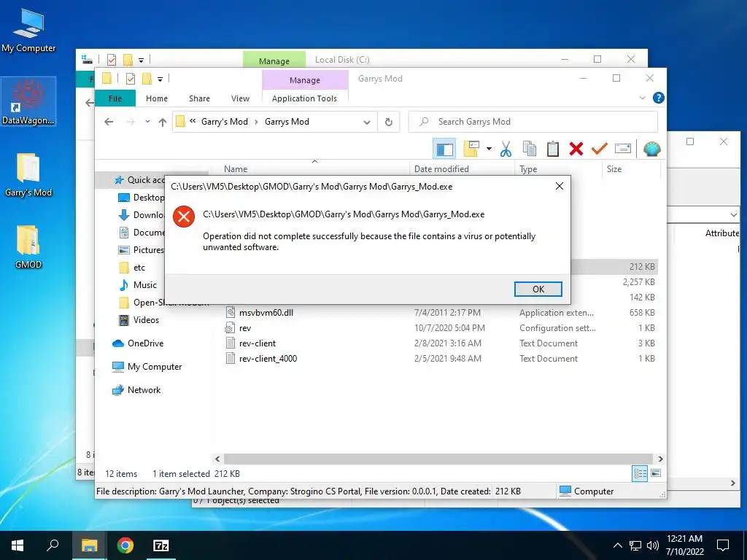Click the folder options toolbar icon

[x=471, y=149]
